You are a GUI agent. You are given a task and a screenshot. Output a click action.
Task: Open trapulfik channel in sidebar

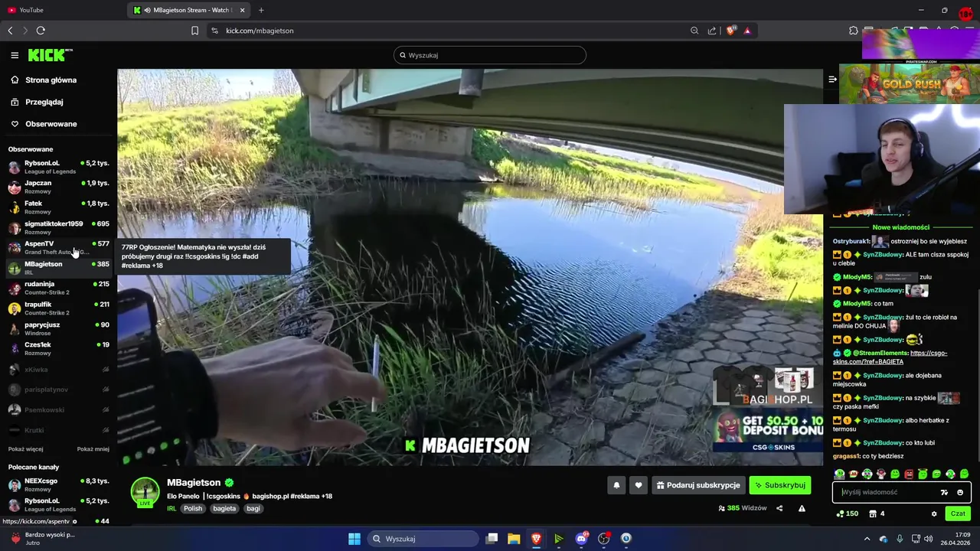(x=58, y=308)
